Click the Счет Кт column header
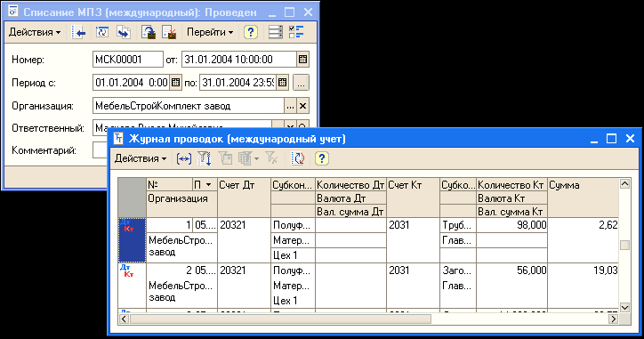Image resolution: width=644 pixels, height=339 pixels. coord(414,198)
